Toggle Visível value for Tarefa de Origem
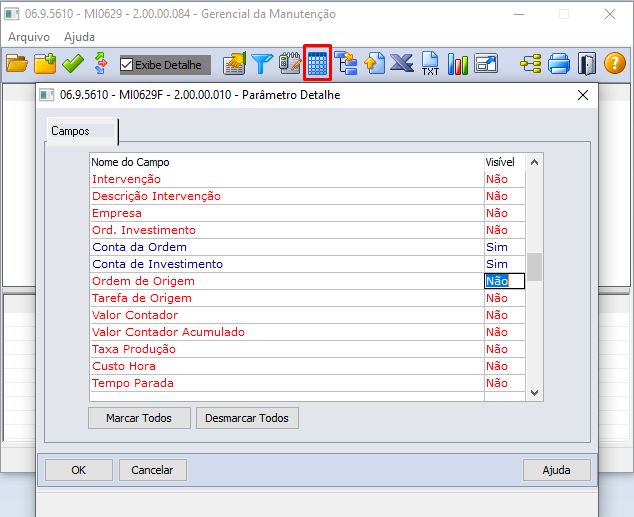The image size is (634, 517). (504, 298)
